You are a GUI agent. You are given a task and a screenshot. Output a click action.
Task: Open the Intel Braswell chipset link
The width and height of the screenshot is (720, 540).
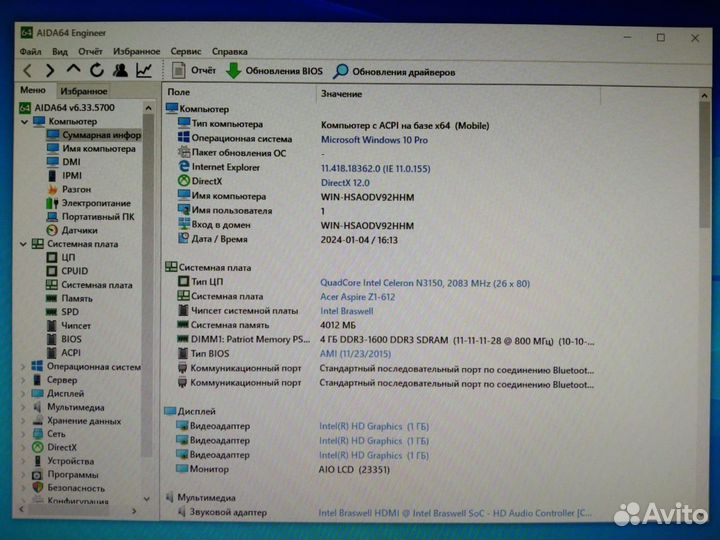point(346,311)
